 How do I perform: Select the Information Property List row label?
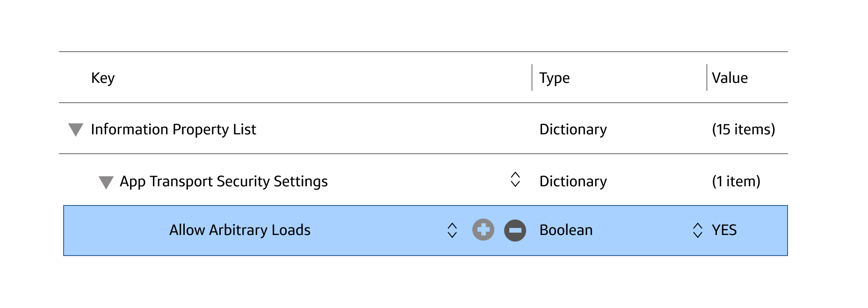click(x=174, y=129)
